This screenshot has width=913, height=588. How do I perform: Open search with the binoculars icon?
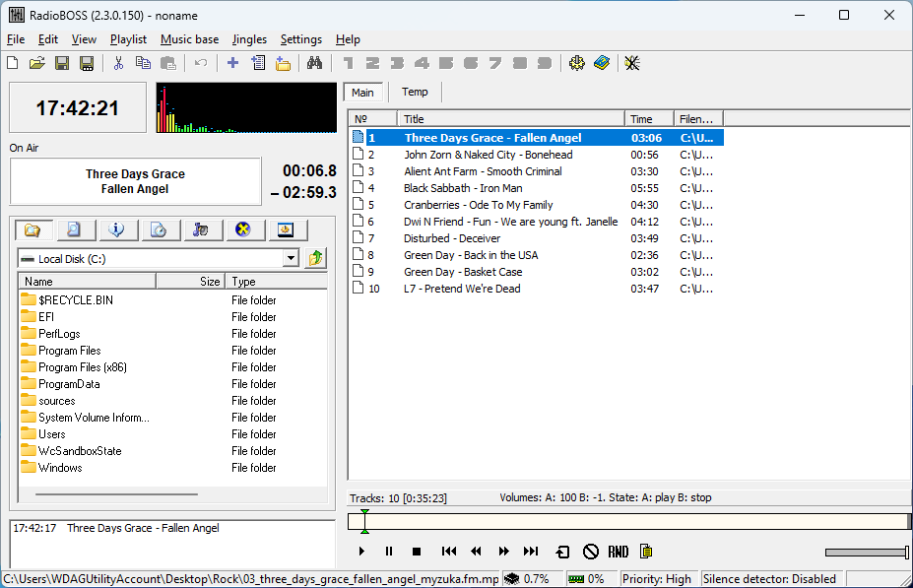(314, 63)
